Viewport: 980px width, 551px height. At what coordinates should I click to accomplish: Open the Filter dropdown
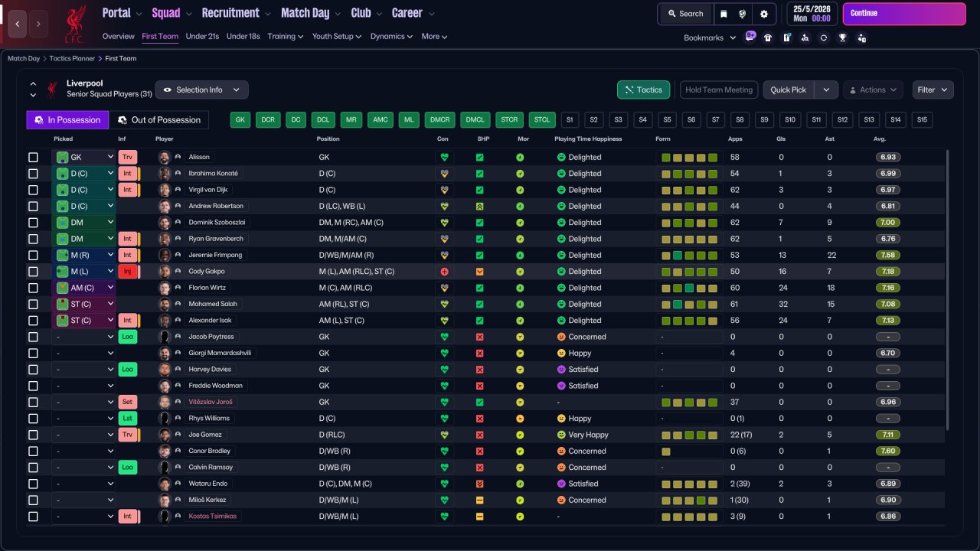point(933,90)
